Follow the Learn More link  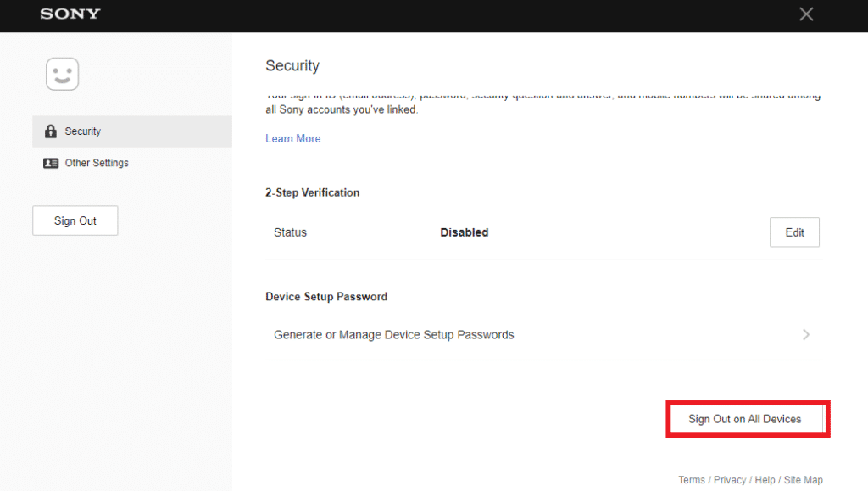coord(292,138)
